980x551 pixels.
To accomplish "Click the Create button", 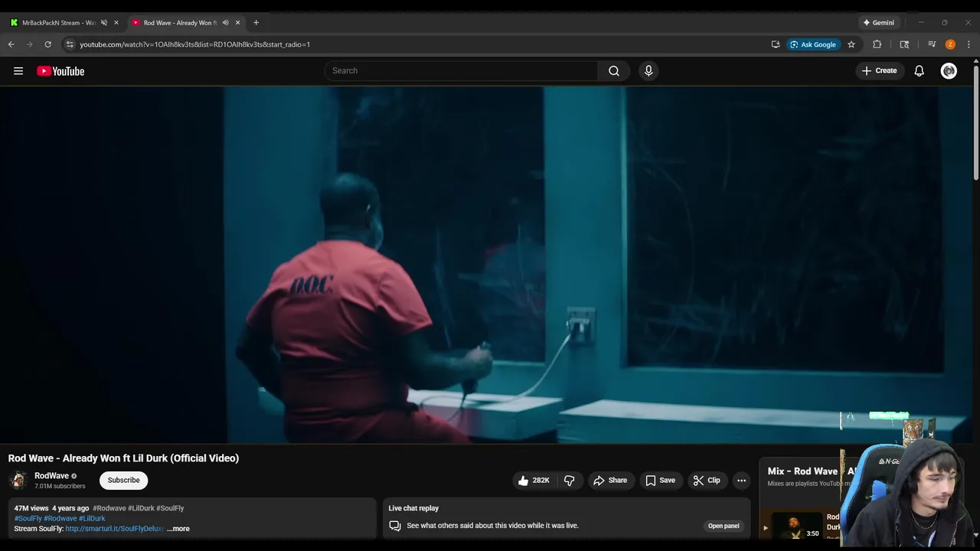I will coord(879,71).
